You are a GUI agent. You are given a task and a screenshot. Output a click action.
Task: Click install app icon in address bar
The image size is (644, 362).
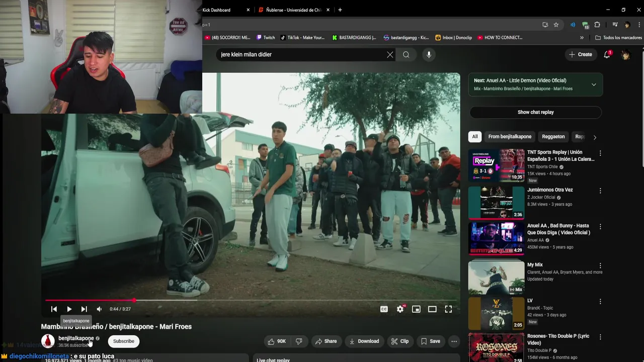[x=545, y=25]
